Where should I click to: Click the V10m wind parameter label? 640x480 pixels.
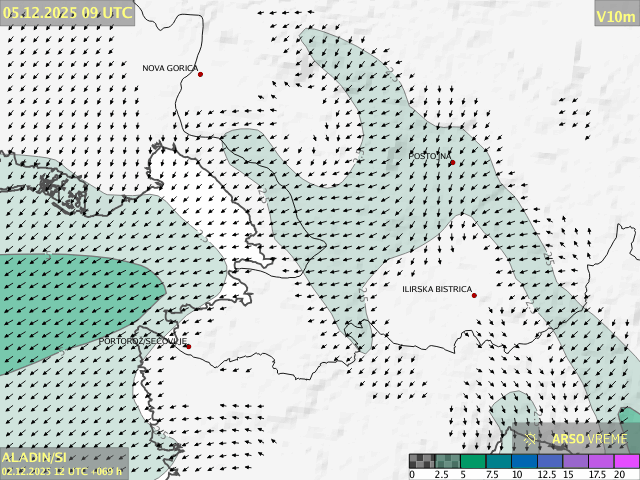(x=615, y=16)
